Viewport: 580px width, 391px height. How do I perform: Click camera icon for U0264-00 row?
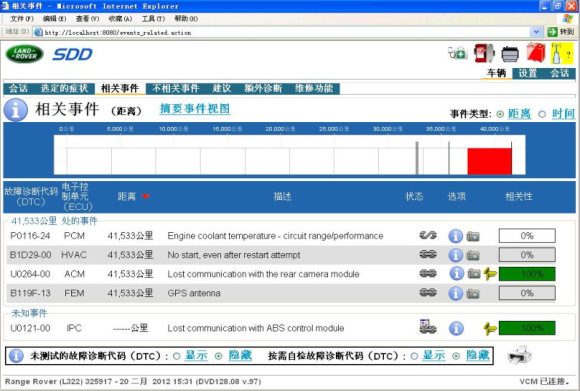pyautogui.click(x=474, y=274)
